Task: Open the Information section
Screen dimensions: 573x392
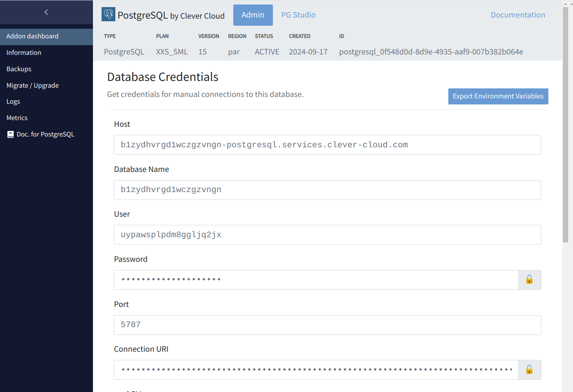Action: click(24, 52)
